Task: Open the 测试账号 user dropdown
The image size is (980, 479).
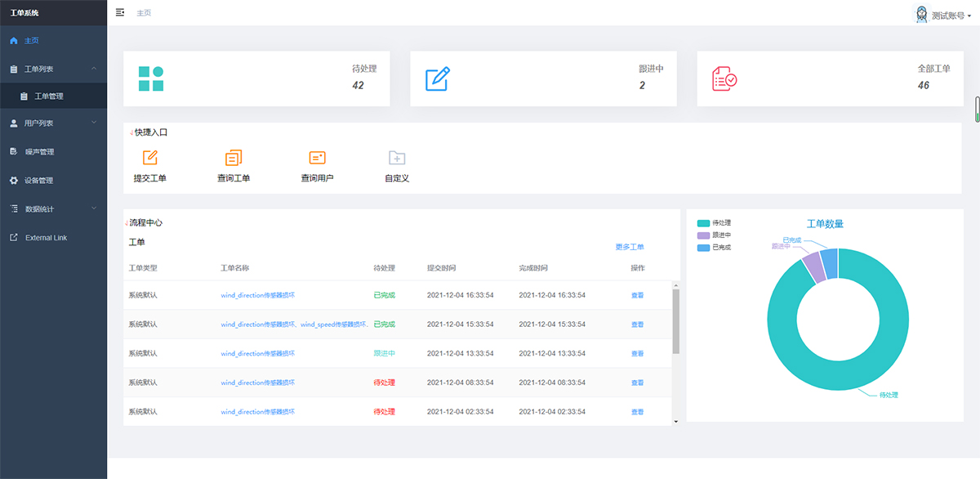Action: click(x=943, y=15)
